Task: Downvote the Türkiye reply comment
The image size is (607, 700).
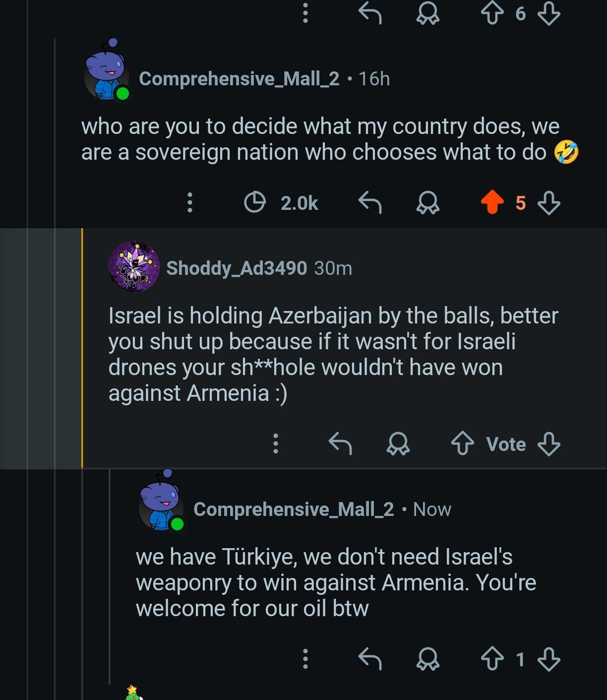Action: point(549,659)
